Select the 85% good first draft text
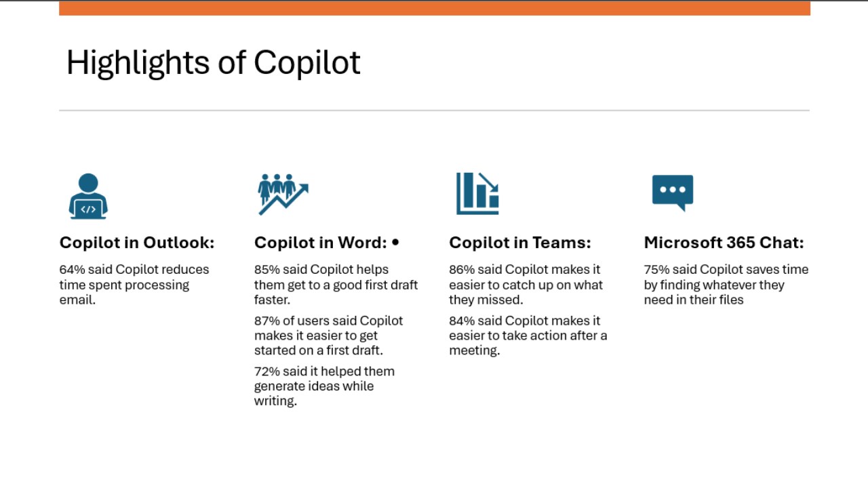This screenshot has width=868, height=488. (336, 285)
